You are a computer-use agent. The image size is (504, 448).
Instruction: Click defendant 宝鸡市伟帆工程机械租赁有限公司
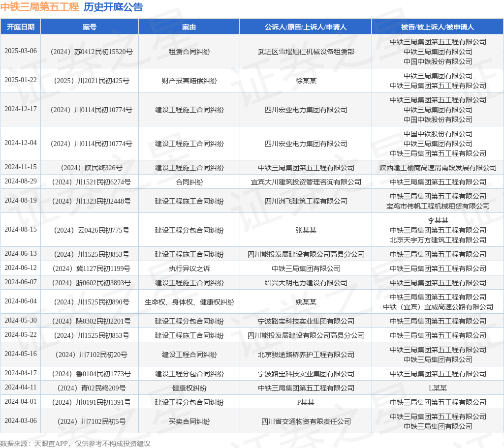pos(438,206)
